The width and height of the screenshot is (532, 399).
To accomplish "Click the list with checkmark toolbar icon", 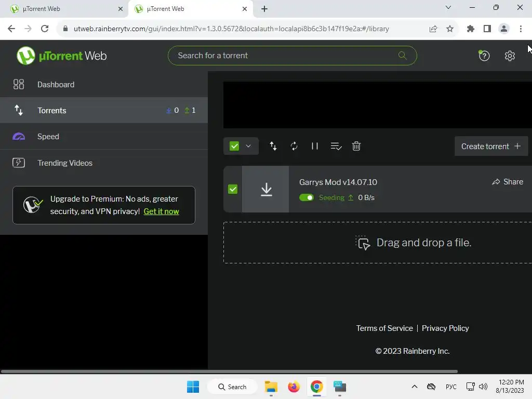I will (x=336, y=146).
